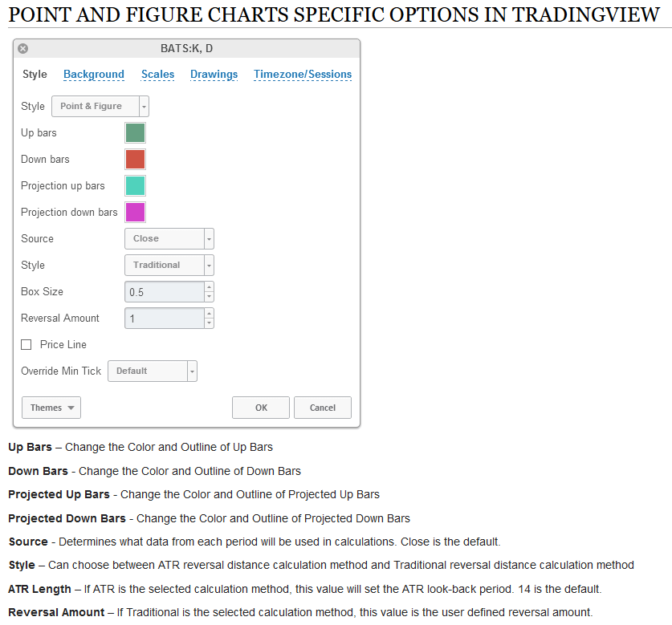Open the Scales tab

tap(157, 75)
